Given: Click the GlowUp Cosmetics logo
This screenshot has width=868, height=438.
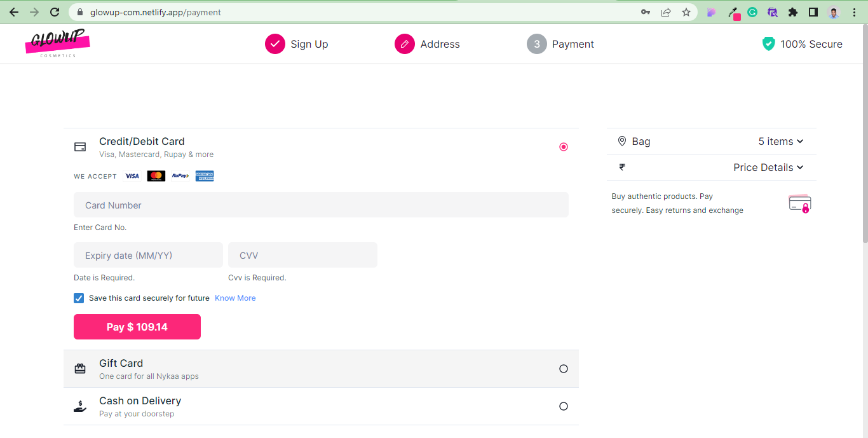Looking at the screenshot, I should click(58, 44).
